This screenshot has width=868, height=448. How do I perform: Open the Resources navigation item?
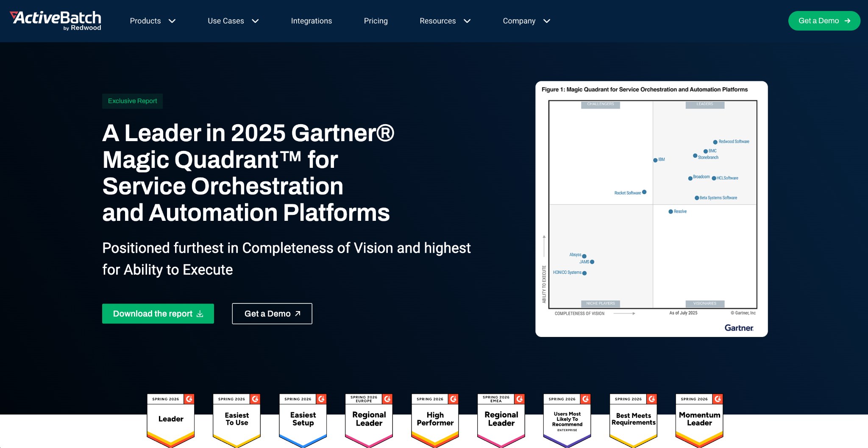tap(438, 21)
